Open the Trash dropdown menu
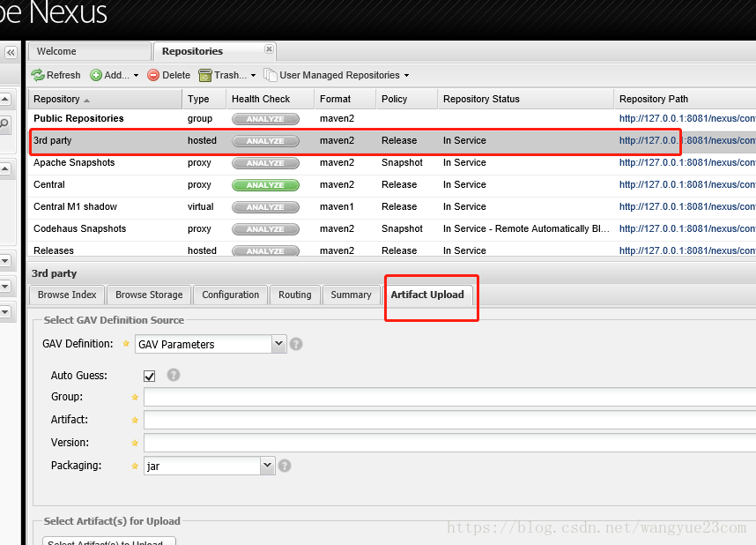756x545 pixels. [227, 75]
